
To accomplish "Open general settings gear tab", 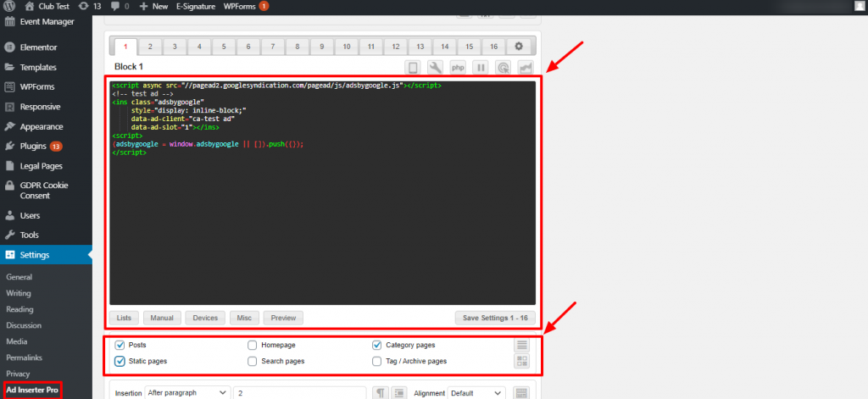I will (x=520, y=47).
